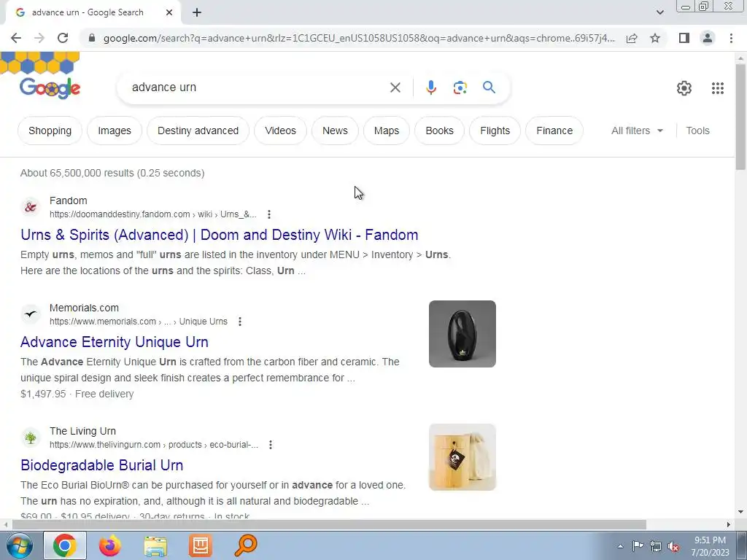Click the Chrome taskbar button
The image size is (747, 560).
point(65,545)
